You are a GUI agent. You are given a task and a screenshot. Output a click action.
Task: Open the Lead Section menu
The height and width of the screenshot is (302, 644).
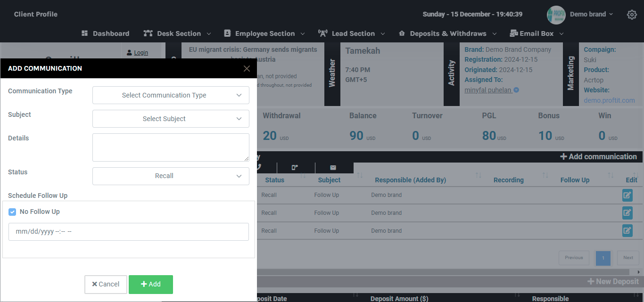pos(352,33)
